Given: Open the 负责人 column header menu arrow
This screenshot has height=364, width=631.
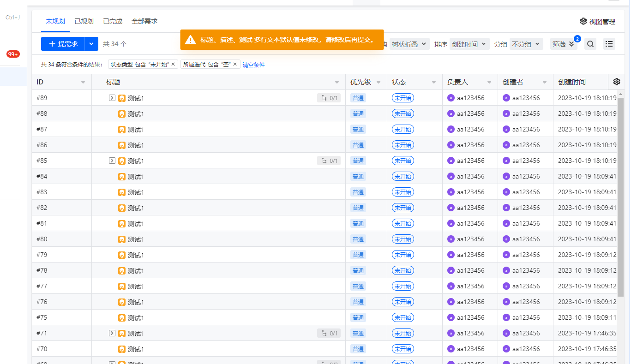Looking at the screenshot, I should (x=489, y=82).
